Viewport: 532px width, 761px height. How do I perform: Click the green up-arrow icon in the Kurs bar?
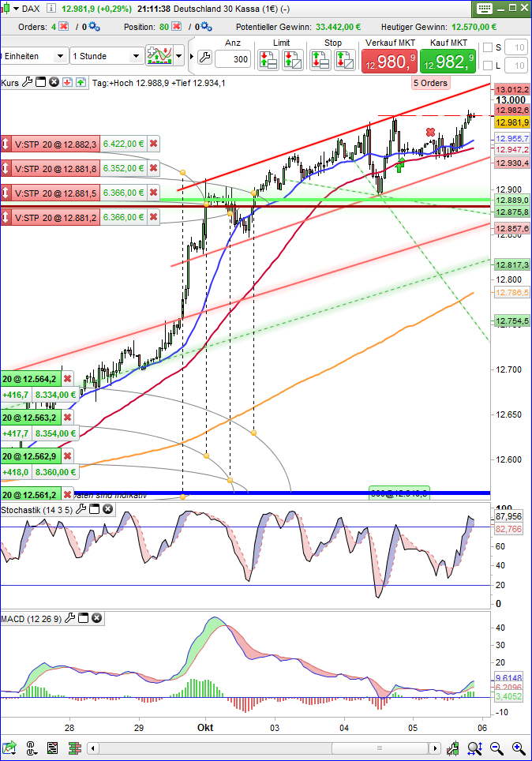pos(81,82)
